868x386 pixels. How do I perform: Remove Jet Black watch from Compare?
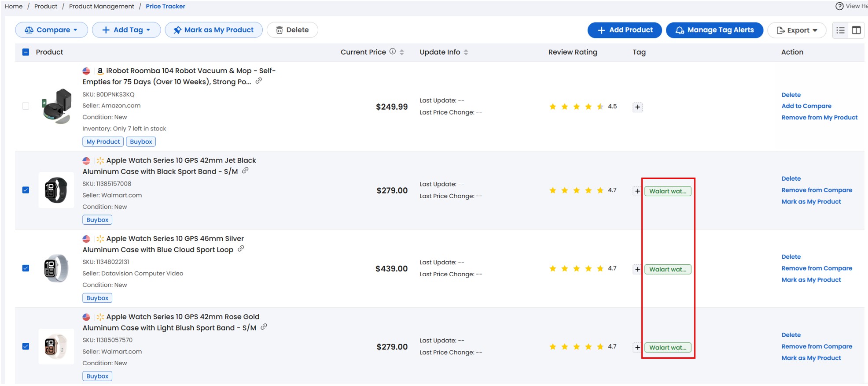(817, 190)
